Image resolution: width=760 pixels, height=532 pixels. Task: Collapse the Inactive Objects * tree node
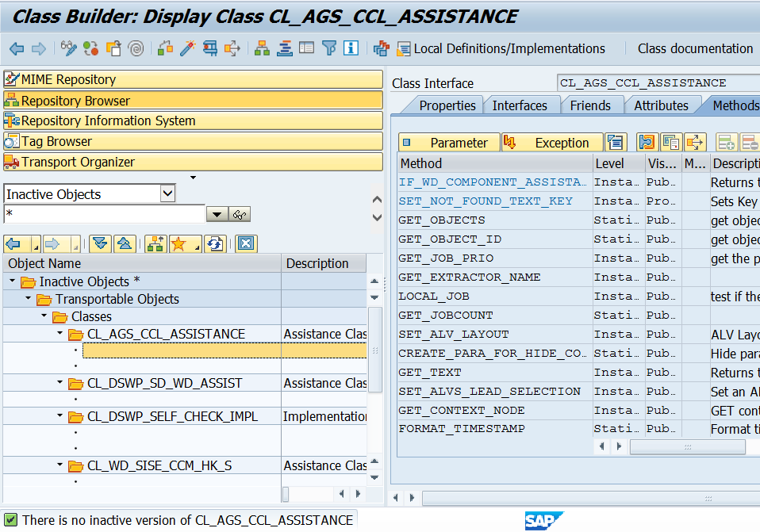click(13, 281)
